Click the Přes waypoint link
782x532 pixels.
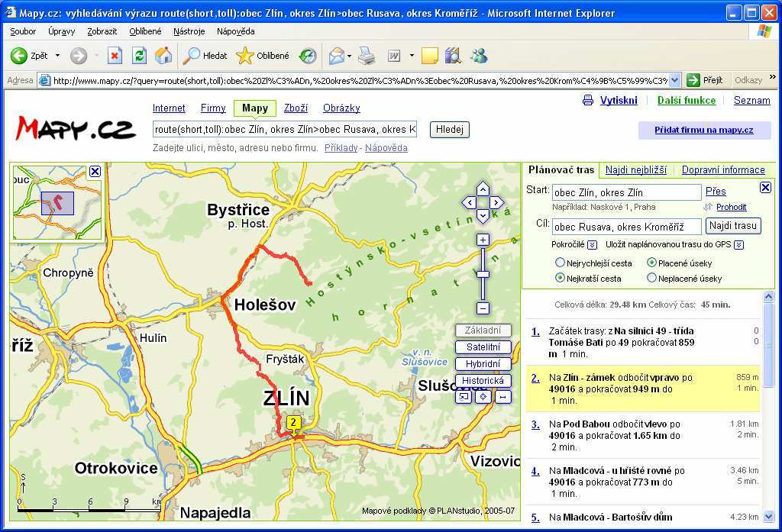click(x=716, y=192)
